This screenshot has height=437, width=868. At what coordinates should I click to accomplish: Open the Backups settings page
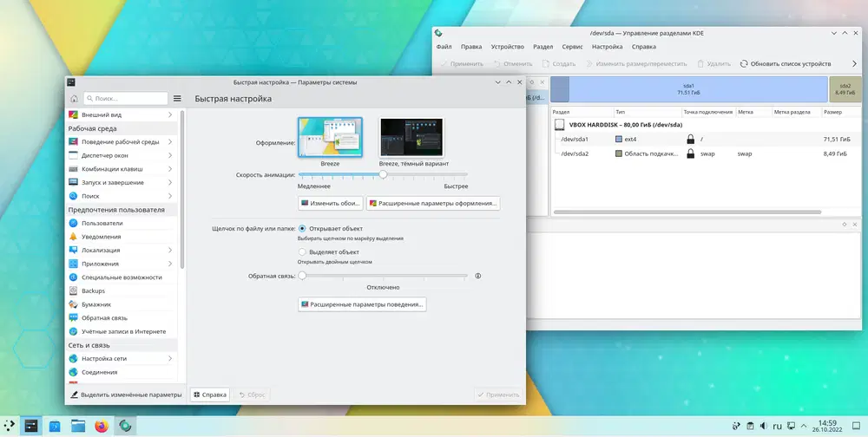pyautogui.click(x=121, y=291)
